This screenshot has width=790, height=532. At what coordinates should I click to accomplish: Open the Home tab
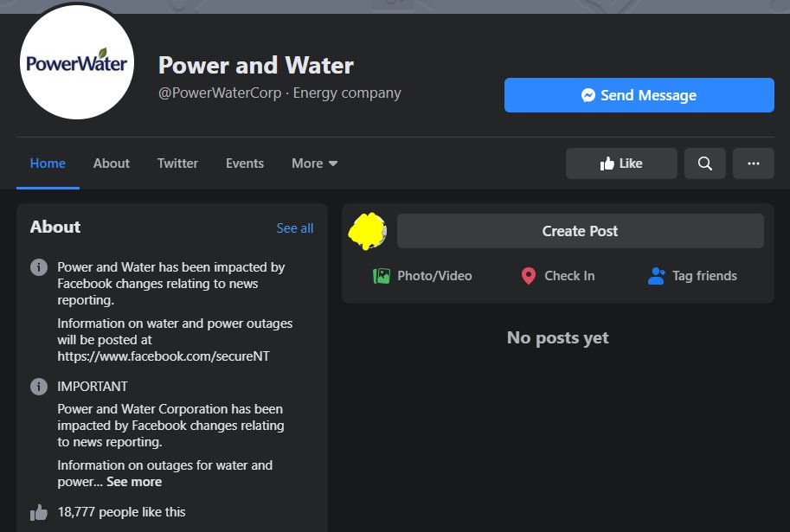point(48,163)
